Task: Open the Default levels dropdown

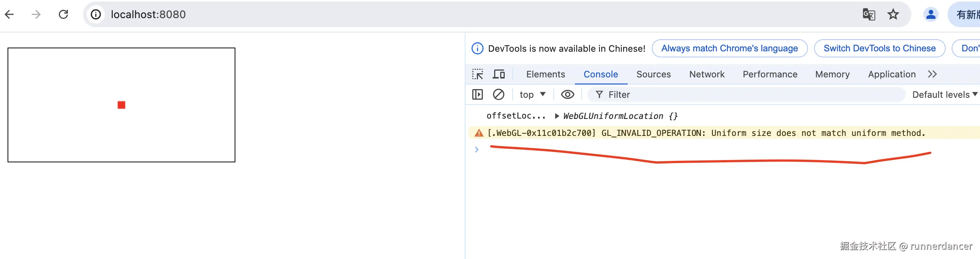Action: [x=945, y=94]
